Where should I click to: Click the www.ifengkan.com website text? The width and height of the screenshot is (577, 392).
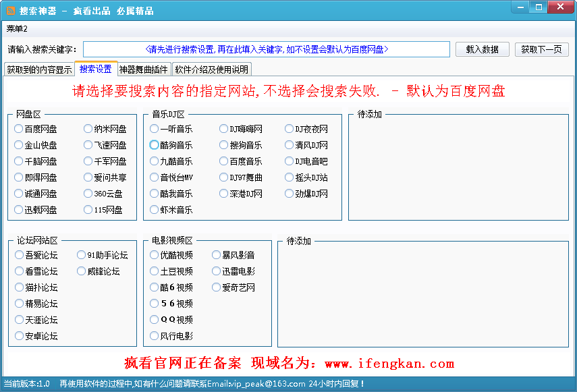(389, 364)
